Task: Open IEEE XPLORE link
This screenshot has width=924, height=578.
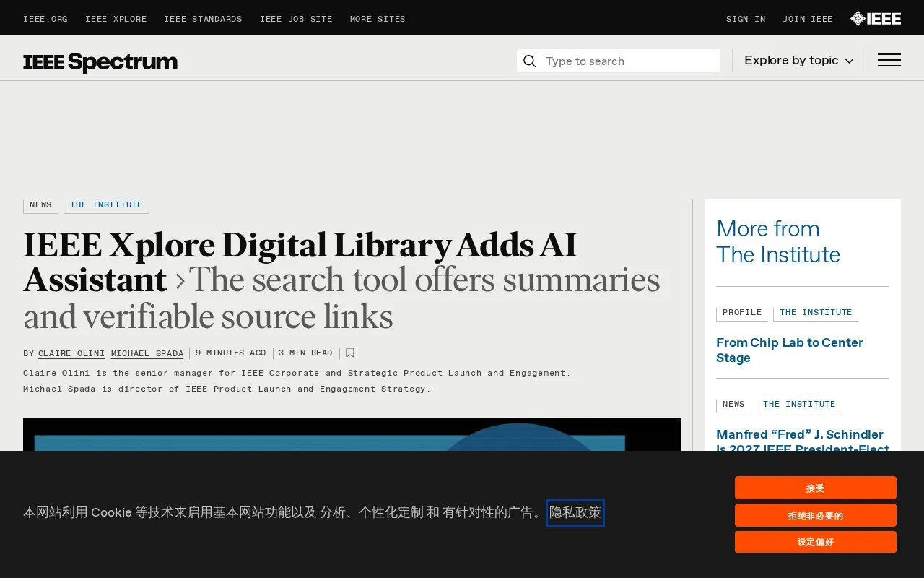Action: click(x=115, y=20)
